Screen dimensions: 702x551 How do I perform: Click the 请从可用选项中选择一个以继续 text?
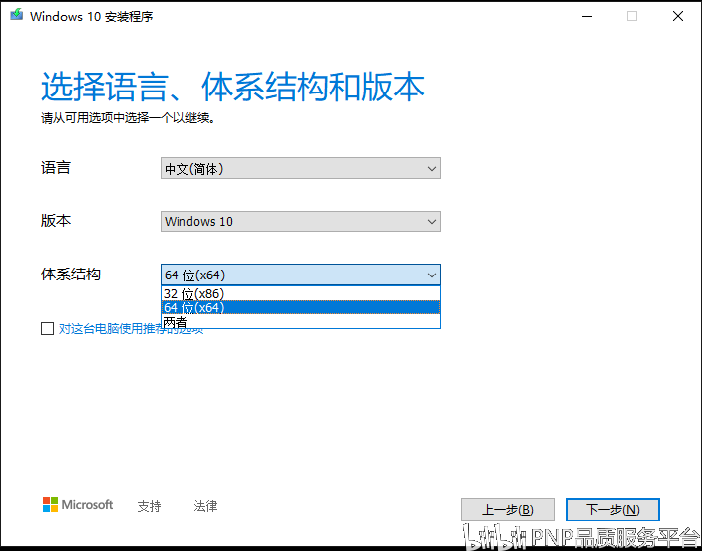click(x=128, y=118)
